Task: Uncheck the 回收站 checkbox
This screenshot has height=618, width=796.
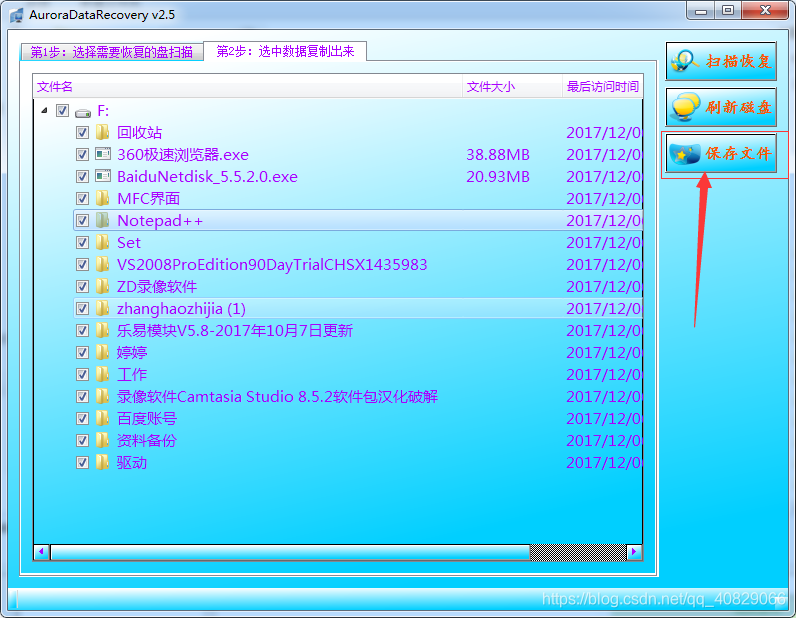Action: pyautogui.click(x=82, y=133)
